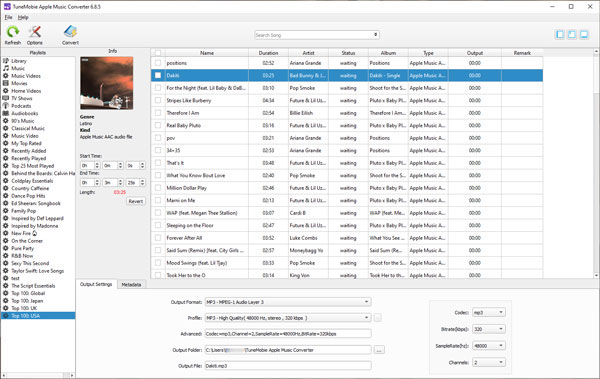This screenshot has height=379, width=600.
Task: Click gear icon beside 90's Music
Action: tap(6, 121)
